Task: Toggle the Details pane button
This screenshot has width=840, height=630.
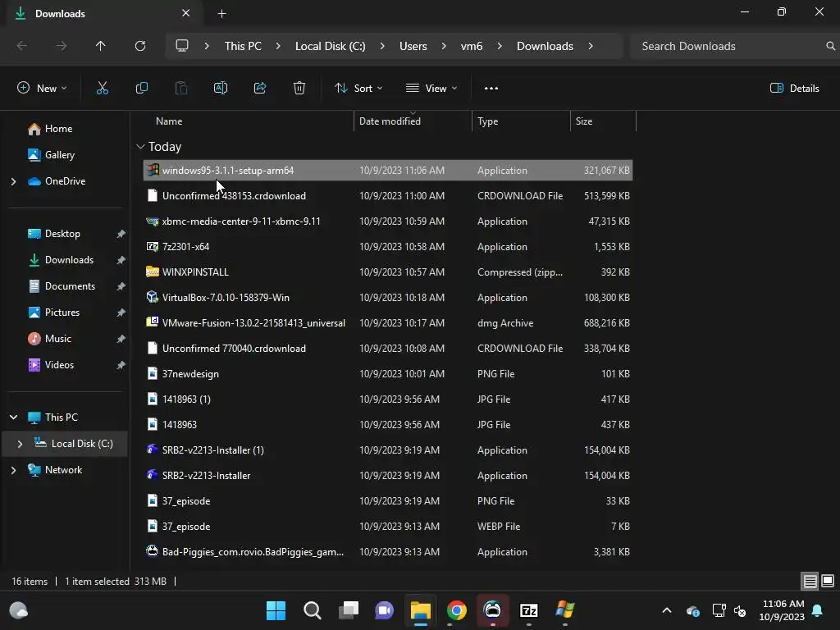Action: [794, 89]
